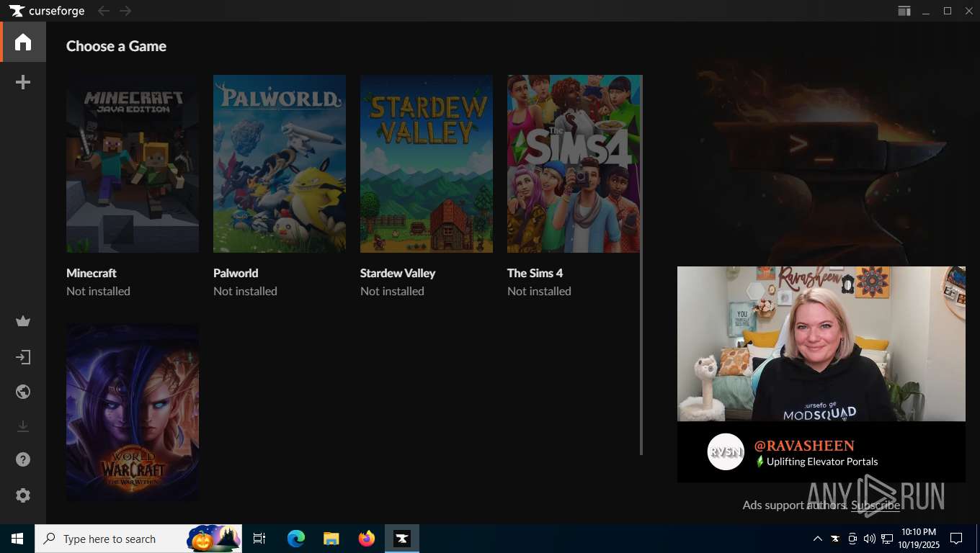The image size is (980, 553).
Task: Open the notification center icon
Action: pos(956,539)
